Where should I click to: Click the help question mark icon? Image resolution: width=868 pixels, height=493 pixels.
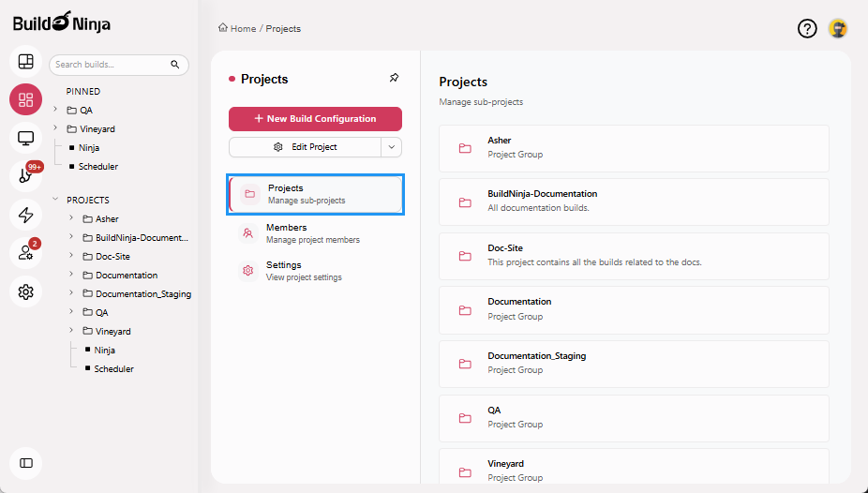807,28
